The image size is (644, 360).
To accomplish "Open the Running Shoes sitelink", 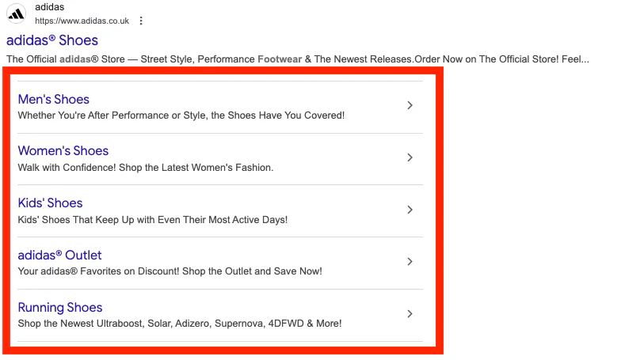I will pyautogui.click(x=60, y=307).
